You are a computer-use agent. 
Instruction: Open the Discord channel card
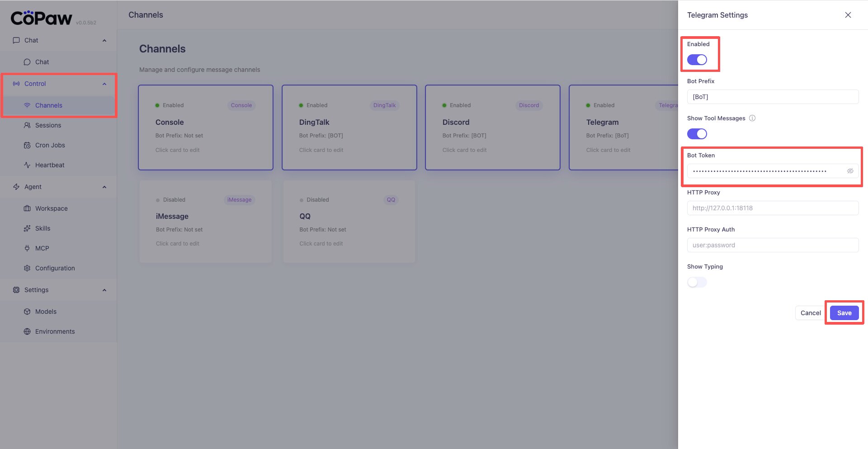[x=493, y=128]
